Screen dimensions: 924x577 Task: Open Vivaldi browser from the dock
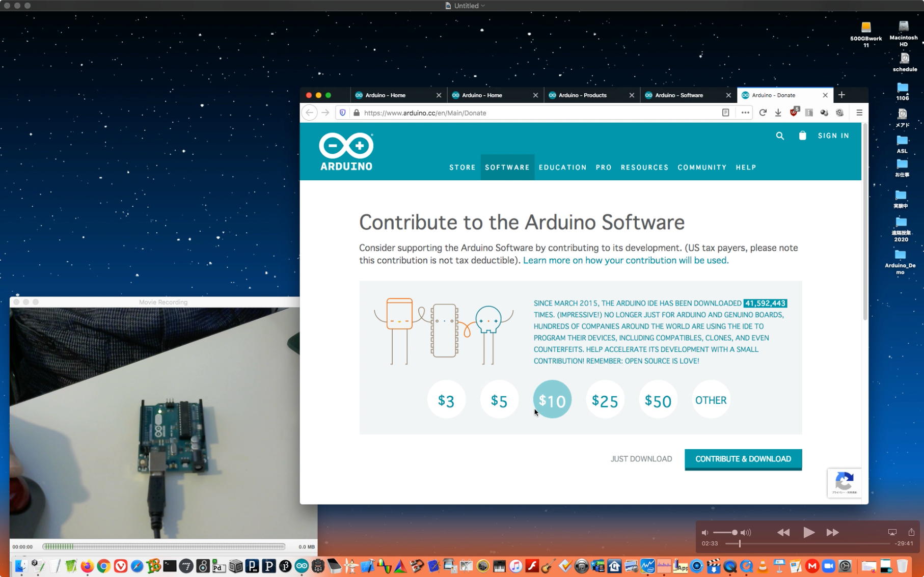tap(121, 566)
